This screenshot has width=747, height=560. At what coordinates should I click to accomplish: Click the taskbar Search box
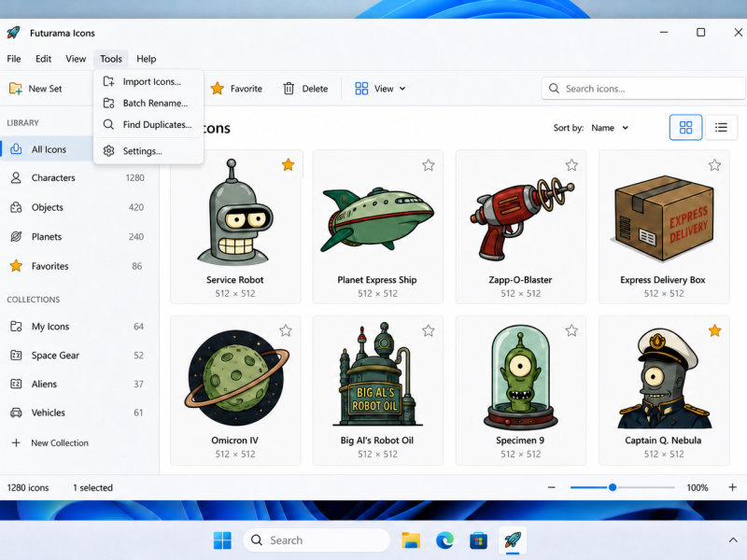(317, 540)
